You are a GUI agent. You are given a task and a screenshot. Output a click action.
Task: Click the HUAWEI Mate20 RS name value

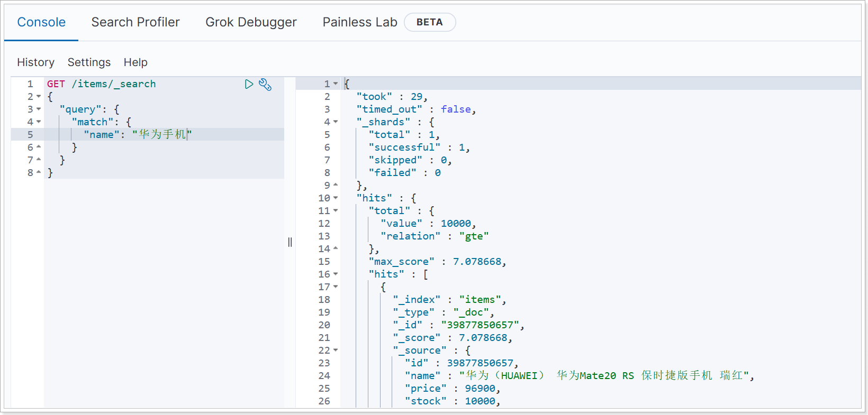[604, 376]
